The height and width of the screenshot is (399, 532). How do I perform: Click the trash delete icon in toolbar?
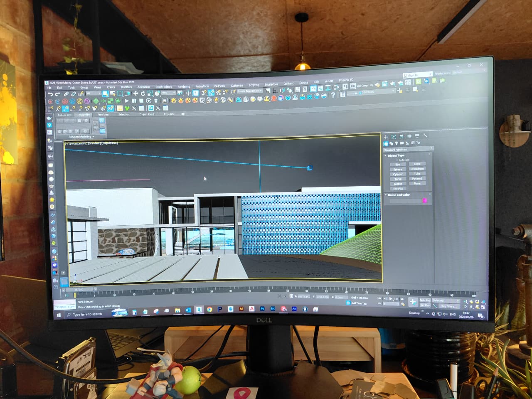[156, 101]
